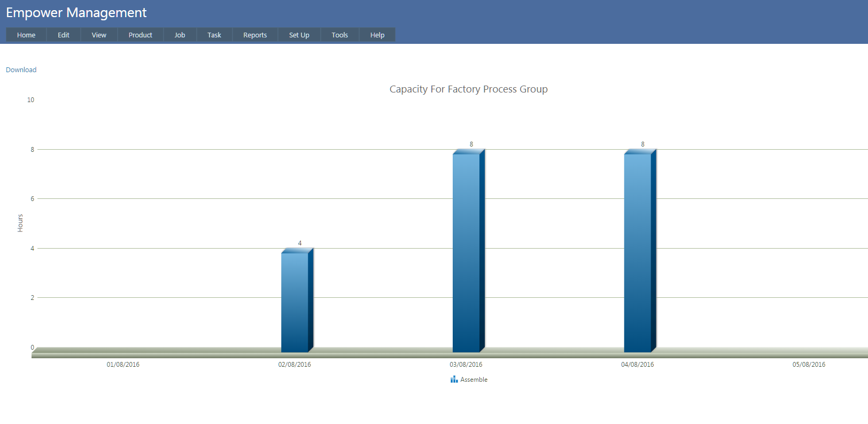The width and height of the screenshot is (868, 424).
Task: Click the Empower Management header title
Action: (x=76, y=13)
